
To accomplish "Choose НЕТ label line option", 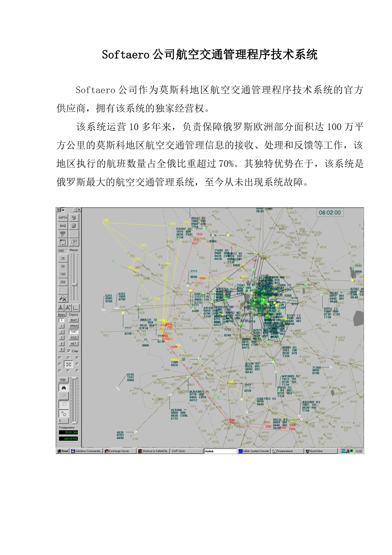I will 73,344.
